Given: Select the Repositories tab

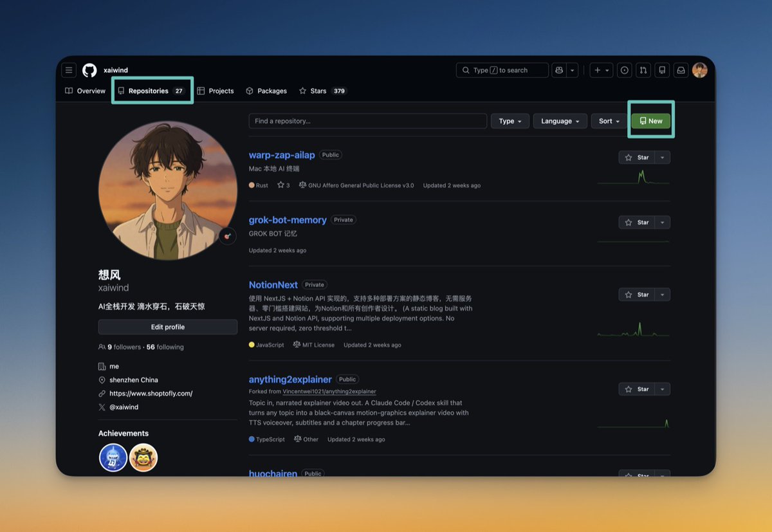Looking at the screenshot, I should point(152,91).
